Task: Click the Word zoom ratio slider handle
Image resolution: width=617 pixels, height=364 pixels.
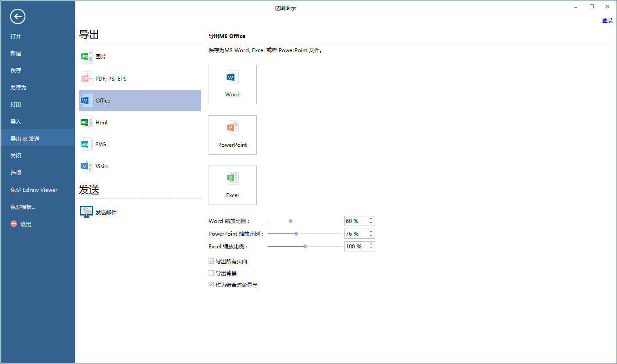Action: click(291, 221)
